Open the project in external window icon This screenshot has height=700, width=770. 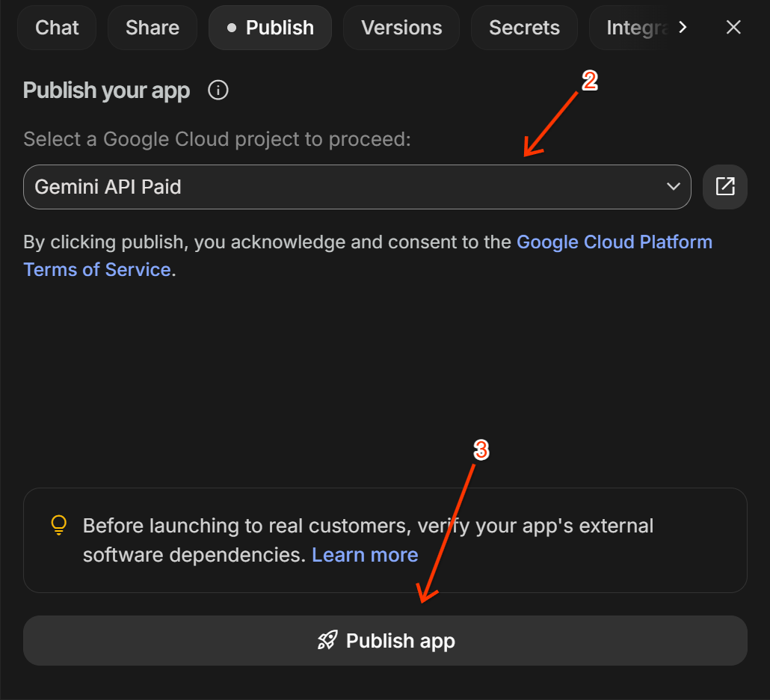tap(725, 186)
